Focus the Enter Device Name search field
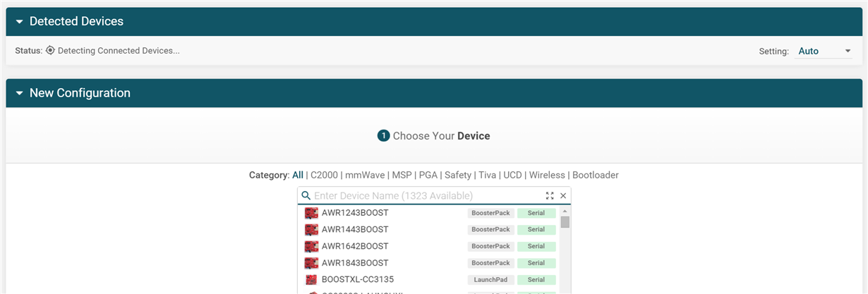This screenshot has height=294, width=868. pyautogui.click(x=423, y=196)
